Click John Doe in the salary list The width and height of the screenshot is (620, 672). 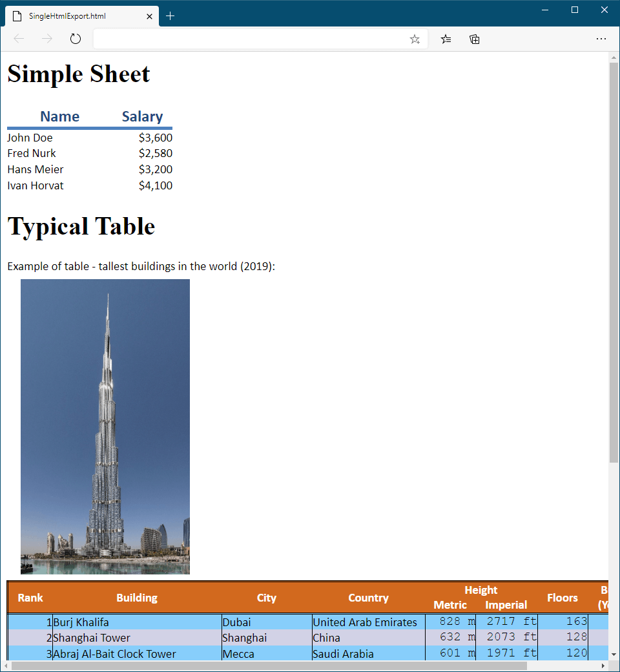(x=30, y=138)
